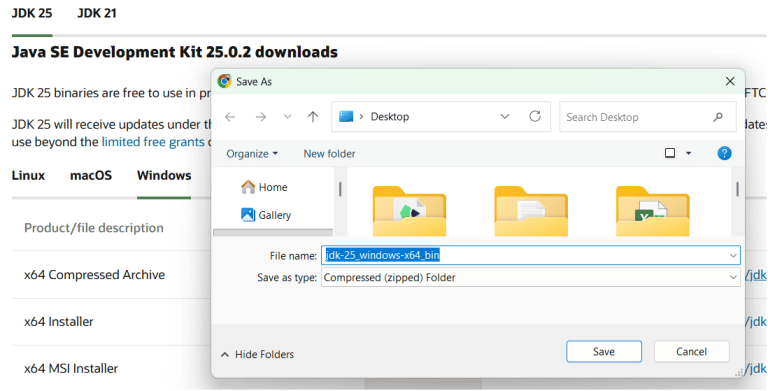Click navigation pane vertical scrollbar
768x391 pixels.
(x=340, y=189)
